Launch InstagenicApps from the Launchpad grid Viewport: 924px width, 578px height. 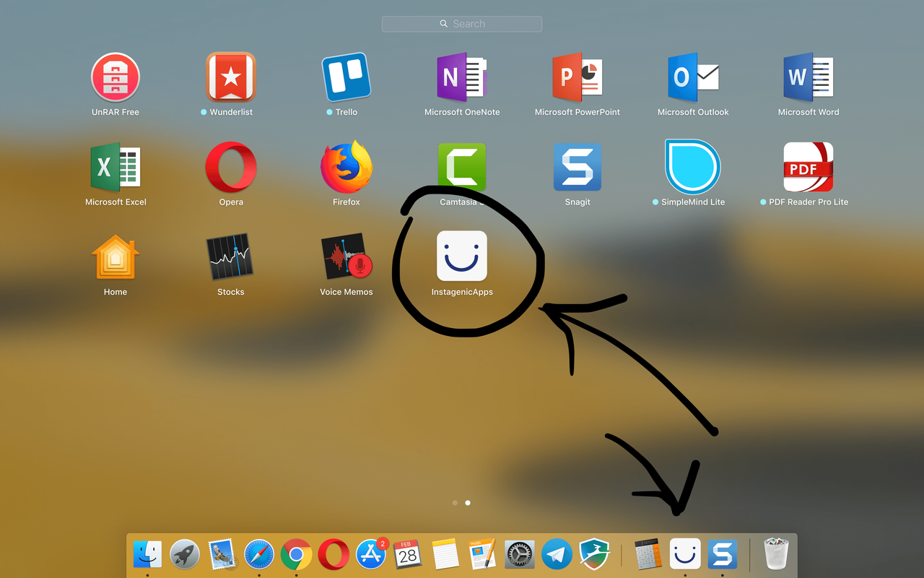coord(462,256)
